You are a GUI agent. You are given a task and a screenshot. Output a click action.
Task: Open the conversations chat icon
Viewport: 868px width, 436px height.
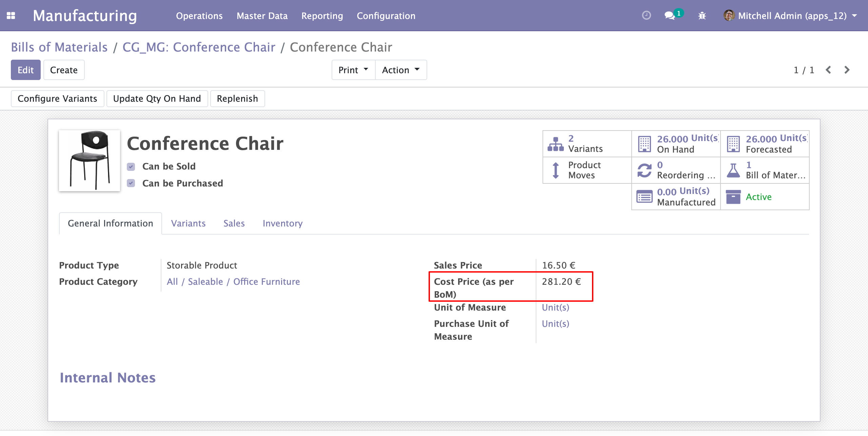coord(670,16)
